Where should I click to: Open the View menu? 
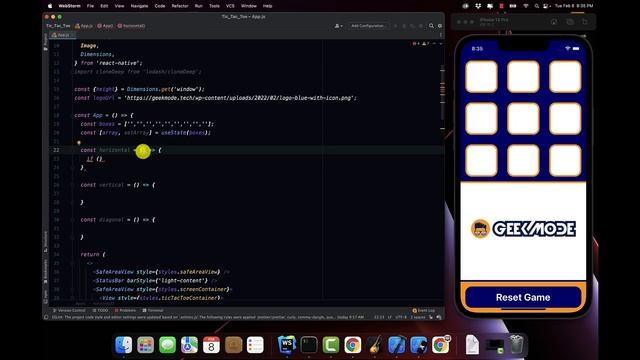tap(119, 6)
